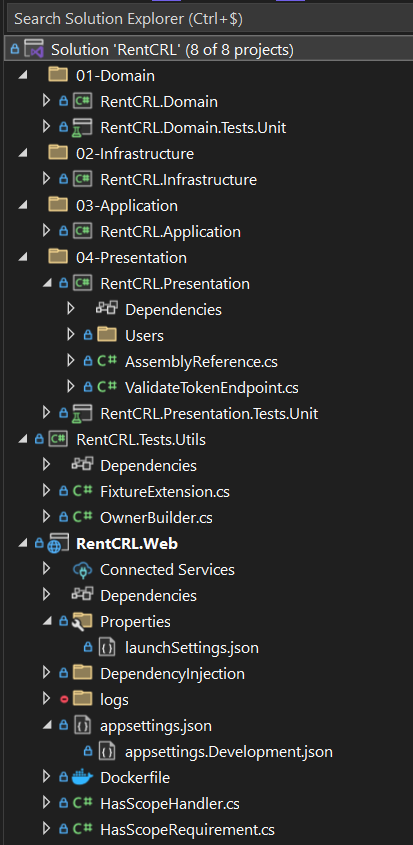Click the Visual Studio solution icon

pos(34,50)
